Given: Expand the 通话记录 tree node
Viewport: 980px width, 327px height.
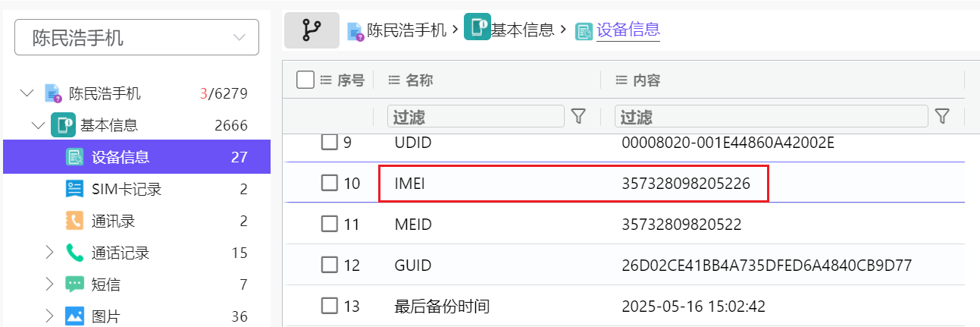Looking at the screenshot, I should point(49,253).
